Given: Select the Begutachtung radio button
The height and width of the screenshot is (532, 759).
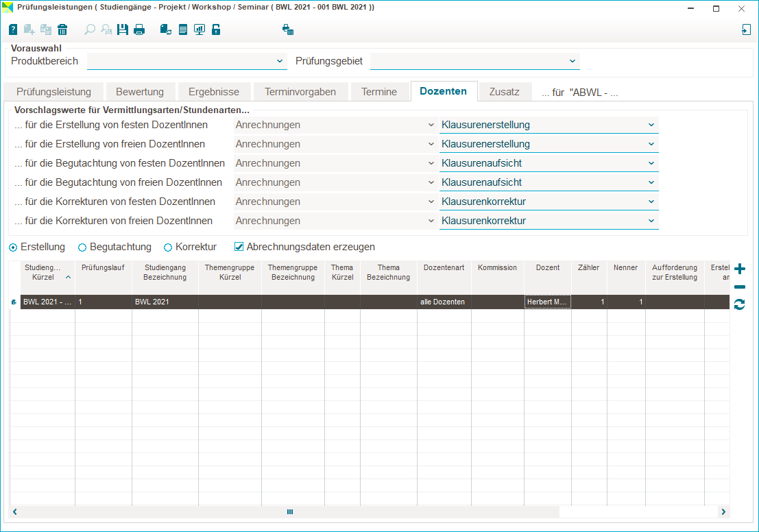Looking at the screenshot, I should pos(82,247).
